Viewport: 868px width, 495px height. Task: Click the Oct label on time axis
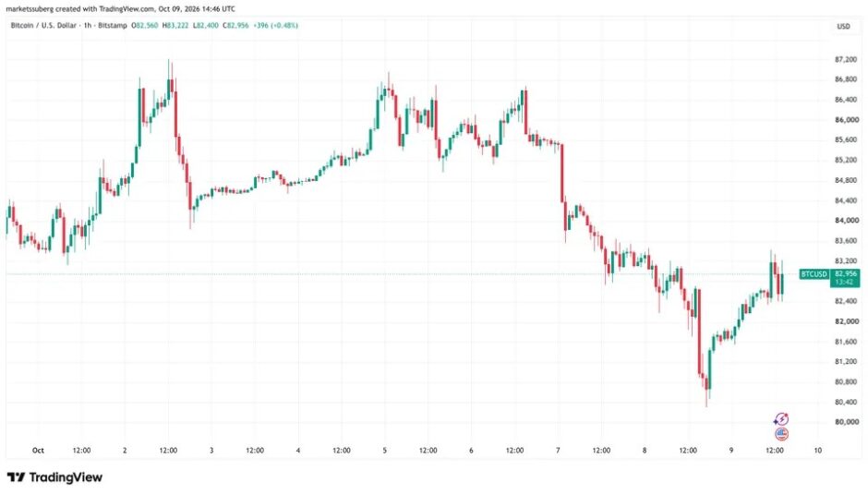[38, 450]
